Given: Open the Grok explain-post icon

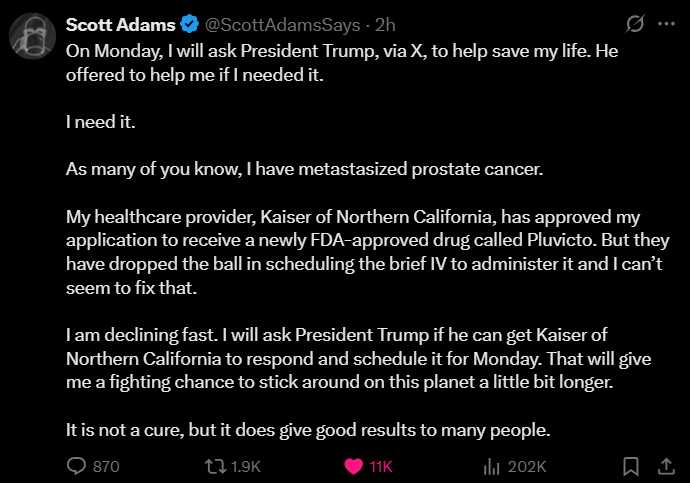Looking at the screenshot, I should click(633, 24).
